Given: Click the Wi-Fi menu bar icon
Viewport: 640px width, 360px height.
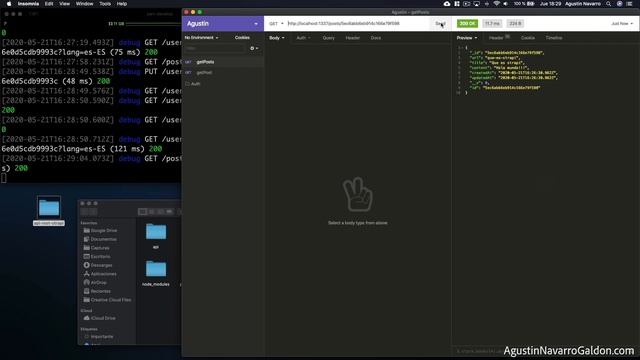Looking at the screenshot, I should tap(496, 4).
